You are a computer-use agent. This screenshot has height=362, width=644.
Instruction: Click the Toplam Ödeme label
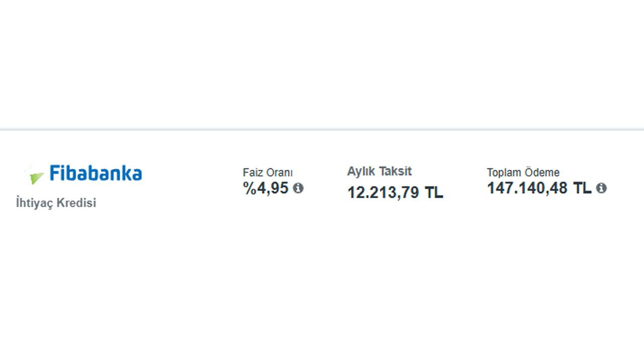click(x=523, y=172)
